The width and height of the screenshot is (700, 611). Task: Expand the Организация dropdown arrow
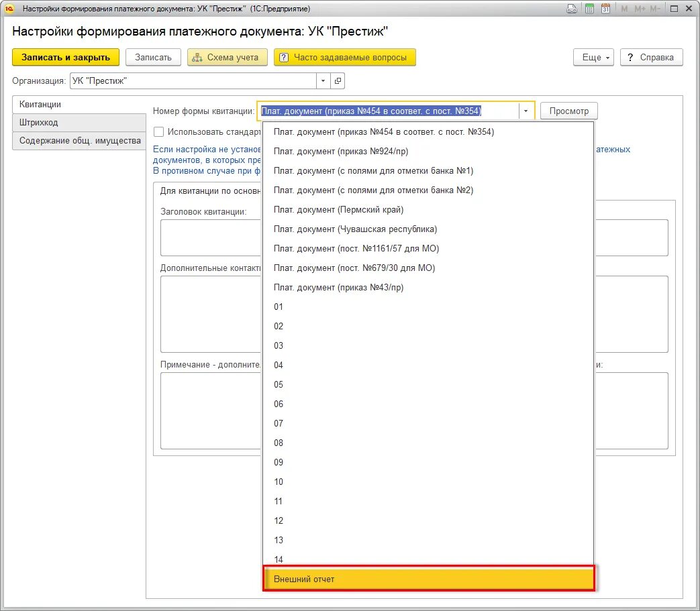323,80
